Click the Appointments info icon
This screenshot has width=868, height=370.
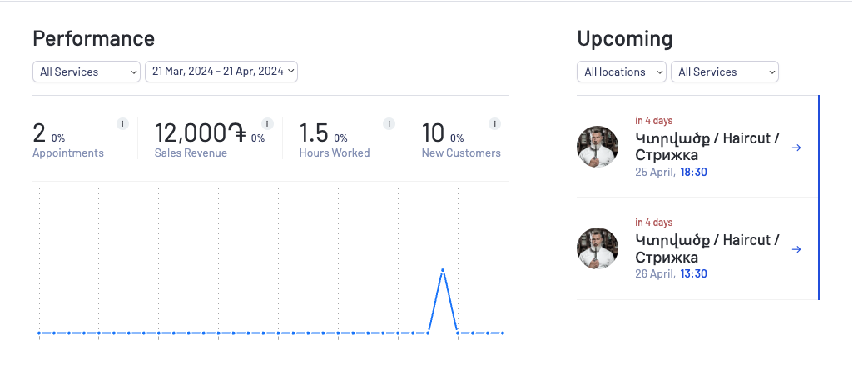[x=122, y=124]
